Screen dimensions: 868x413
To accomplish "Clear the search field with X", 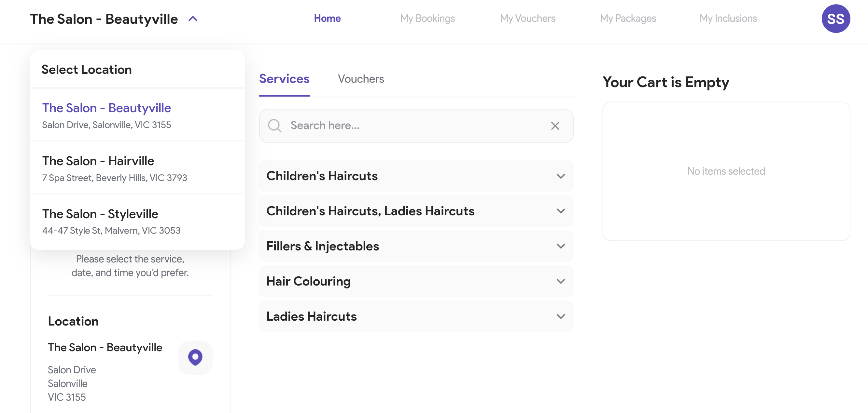I will click(555, 126).
